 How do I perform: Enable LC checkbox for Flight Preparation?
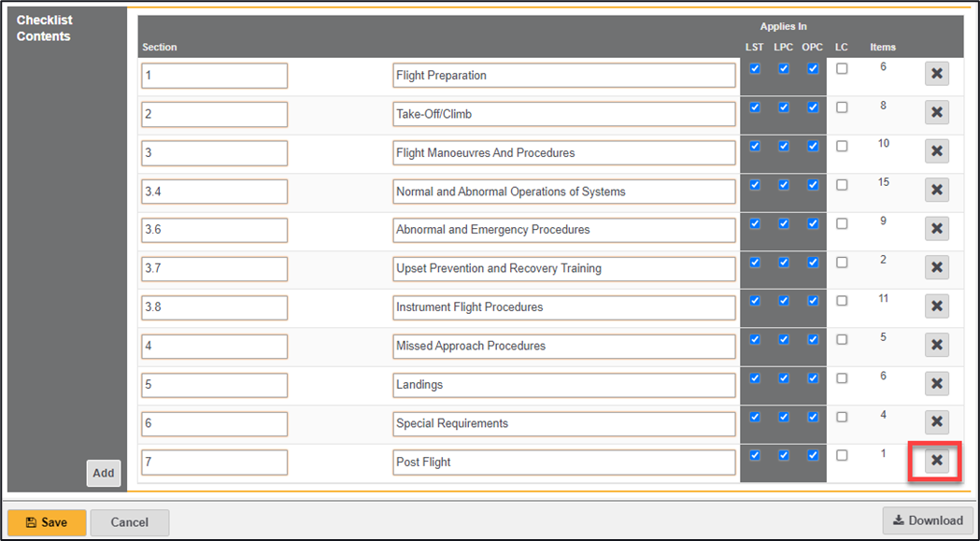click(842, 69)
